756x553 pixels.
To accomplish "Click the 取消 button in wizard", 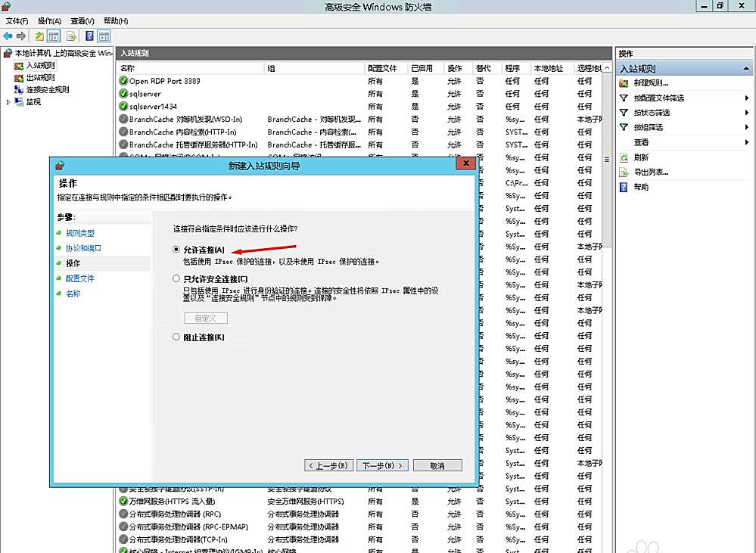I will click(437, 465).
